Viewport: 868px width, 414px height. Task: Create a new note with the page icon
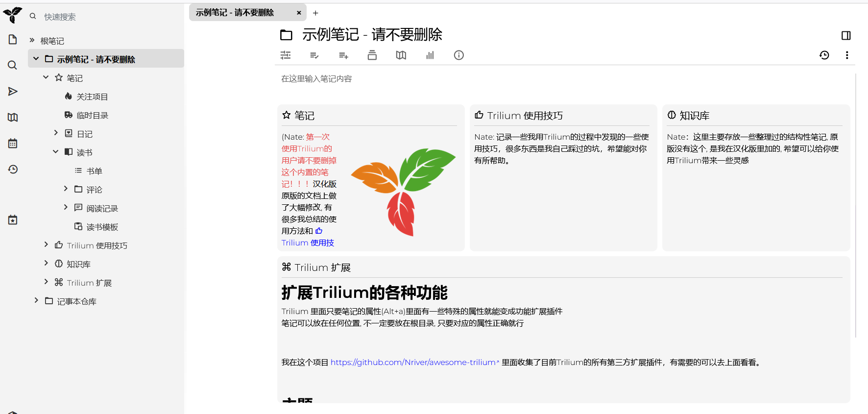(13, 40)
